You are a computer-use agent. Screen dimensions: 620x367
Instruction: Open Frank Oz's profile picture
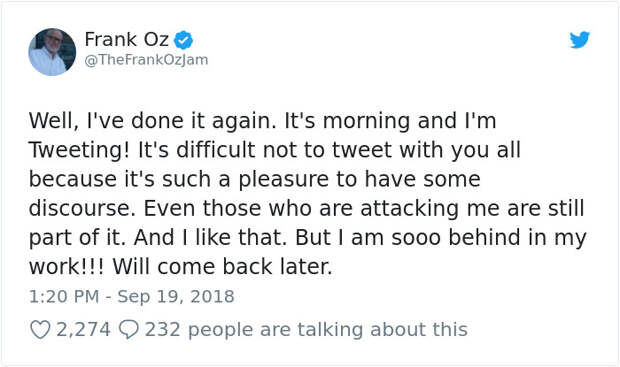pyautogui.click(x=52, y=52)
